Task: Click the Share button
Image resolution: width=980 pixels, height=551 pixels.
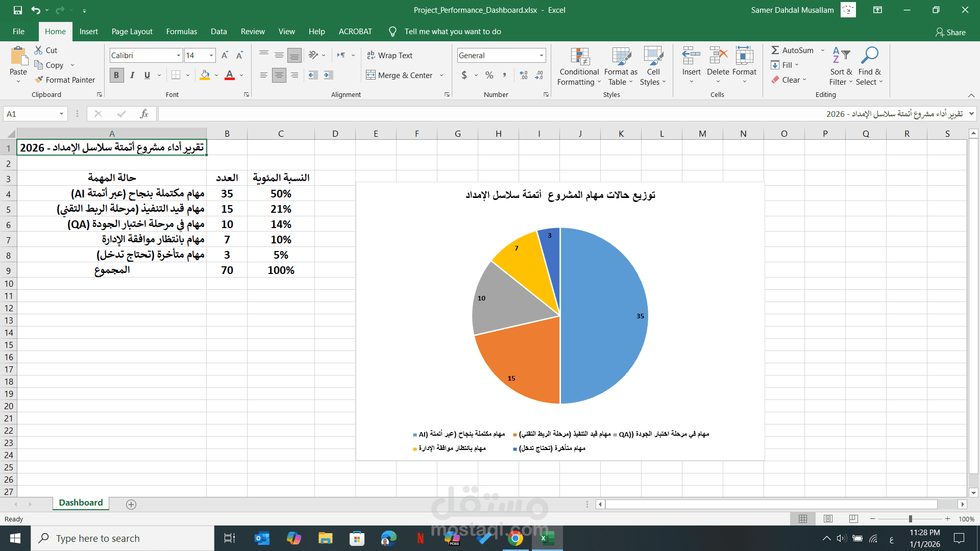Action: 950,32
